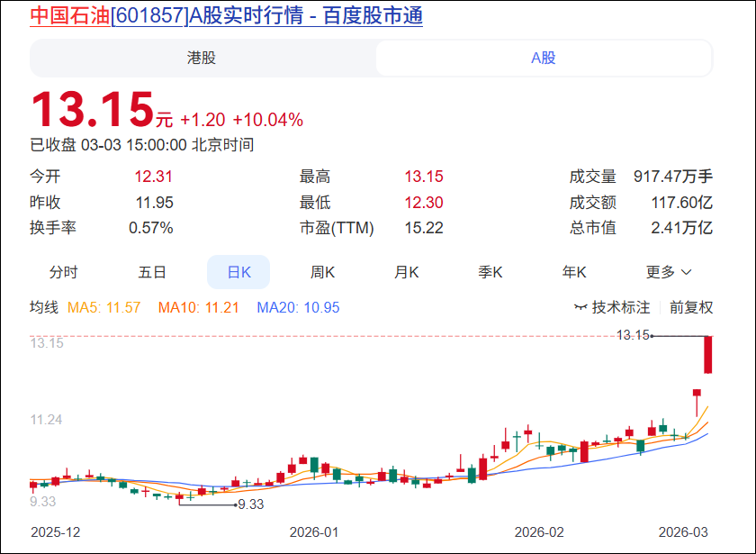Select the 五日 chart tab
756x554 pixels.
[152, 272]
